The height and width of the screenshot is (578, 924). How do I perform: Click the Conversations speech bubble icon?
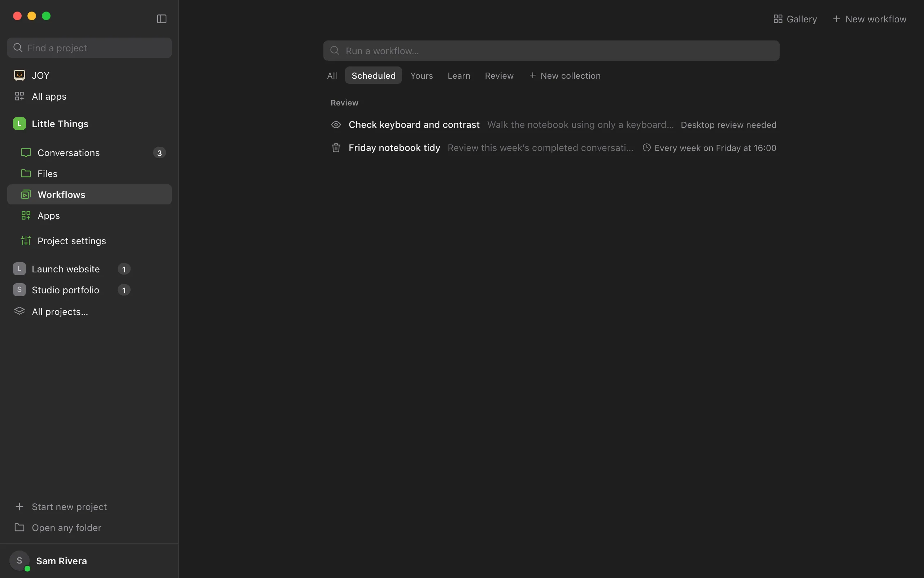tap(26, 152)
